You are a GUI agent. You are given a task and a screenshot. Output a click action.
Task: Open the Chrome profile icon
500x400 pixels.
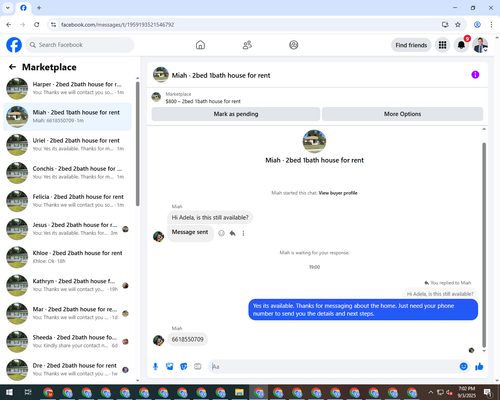477,25
